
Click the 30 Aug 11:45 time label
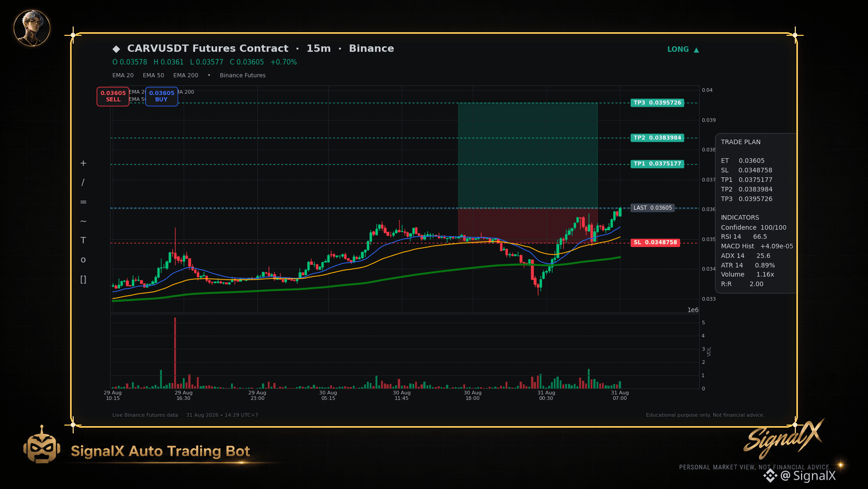click(401, 395)
